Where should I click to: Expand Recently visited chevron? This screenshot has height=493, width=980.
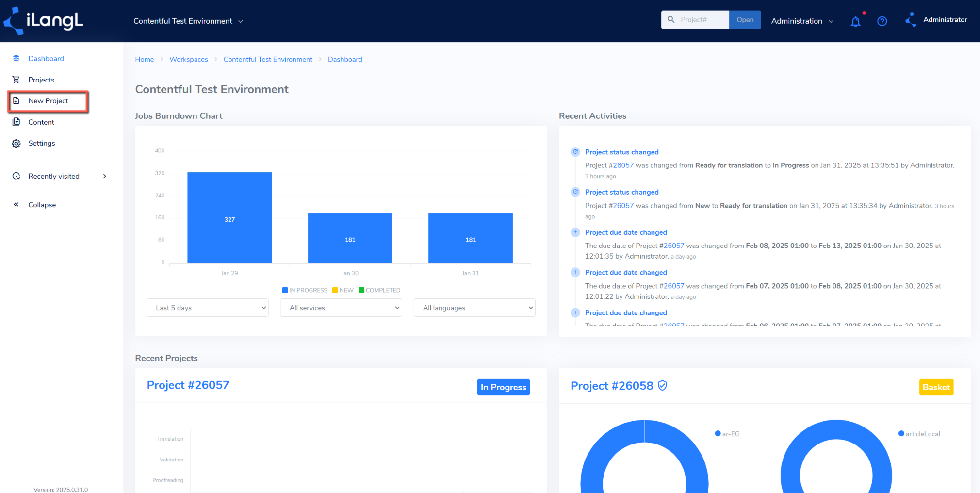pyautogui.click(x=105, y=176)
